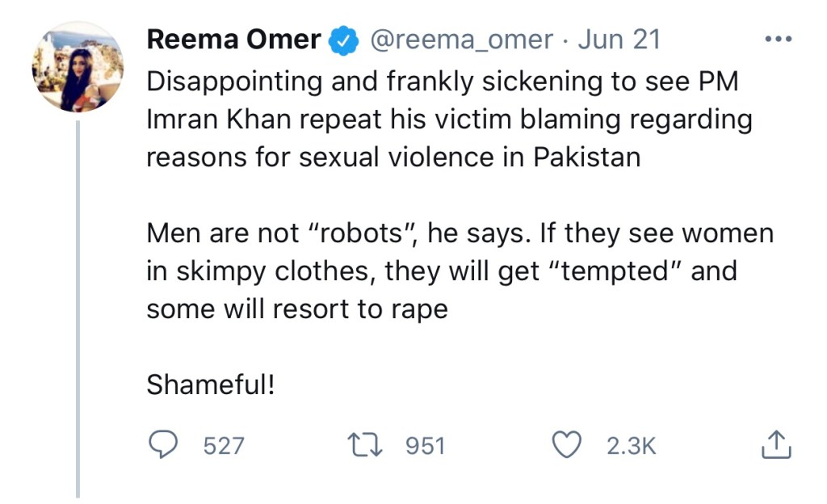This screenshot has width=827, height=504.
Task: Like the tweet with the heart icon
Action: pyautogui.click(x=566, y=444)
